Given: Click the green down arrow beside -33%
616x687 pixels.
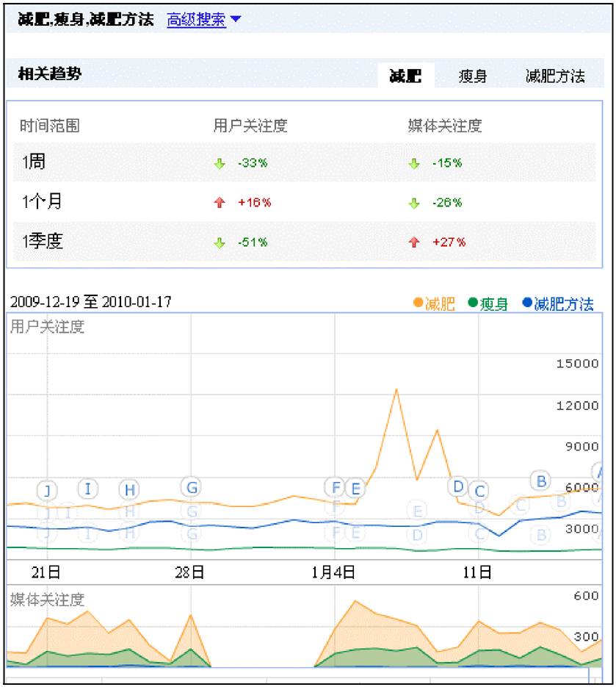Looking at the screenshot, I should 220,164.
